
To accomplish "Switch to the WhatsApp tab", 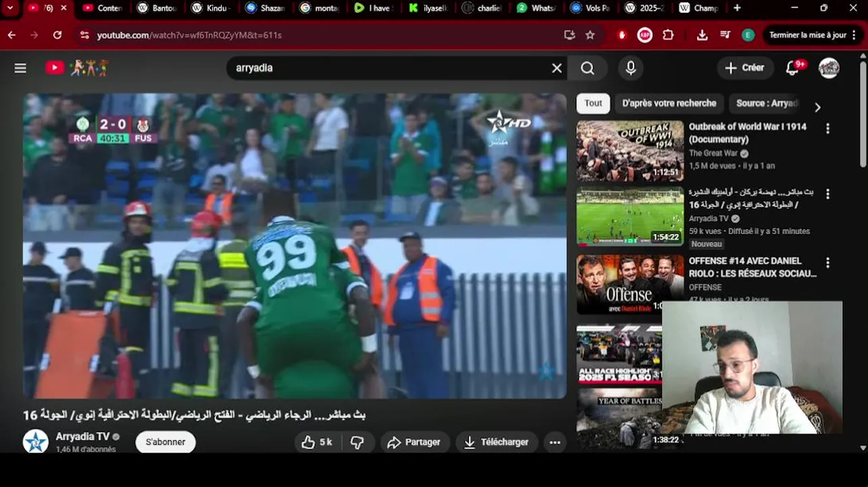I will [x=535, y=8].
